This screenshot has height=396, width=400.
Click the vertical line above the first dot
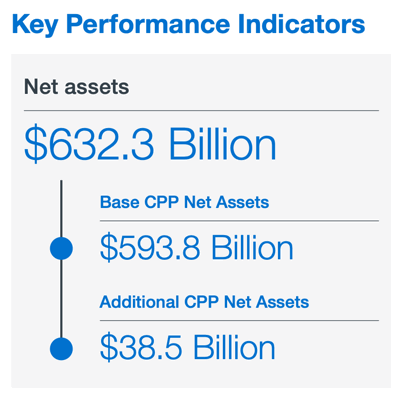tap(61, 209)
